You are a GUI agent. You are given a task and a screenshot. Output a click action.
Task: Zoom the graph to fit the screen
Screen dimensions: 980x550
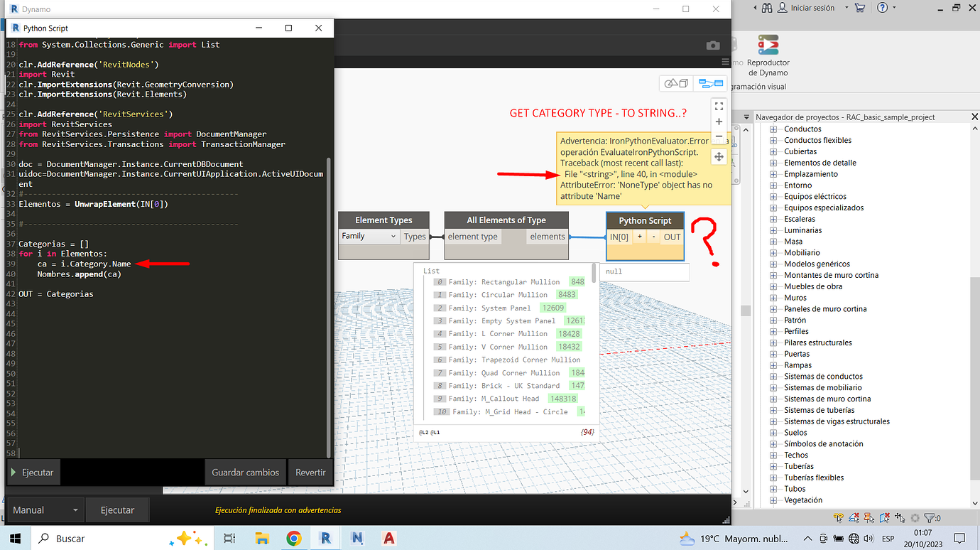pos(719,105)
